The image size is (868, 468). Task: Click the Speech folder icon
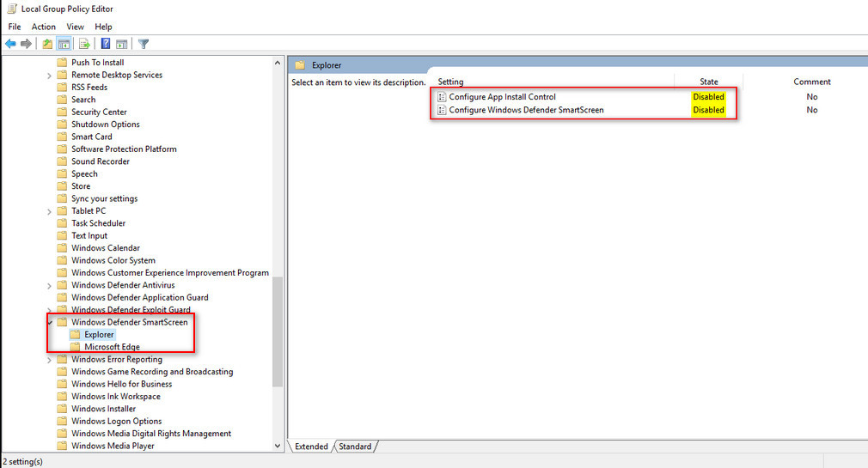click(62, 173)
